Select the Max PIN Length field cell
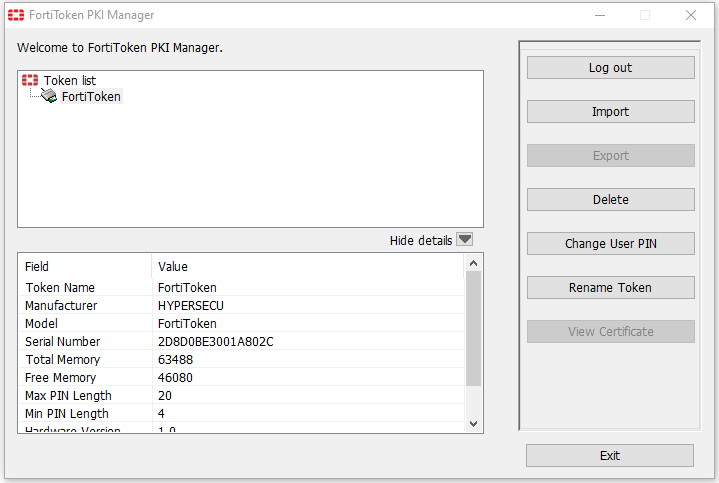 point(85,395)
